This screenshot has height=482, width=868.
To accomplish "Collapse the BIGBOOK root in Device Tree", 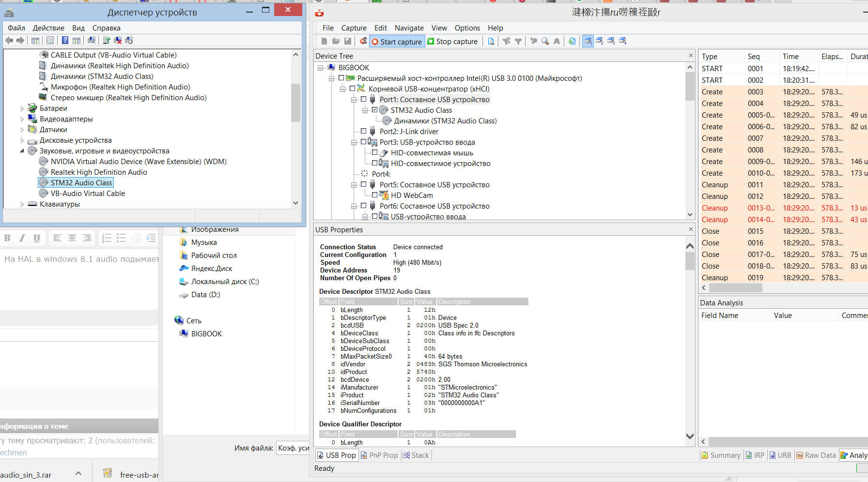I will [x=320, y=68].
